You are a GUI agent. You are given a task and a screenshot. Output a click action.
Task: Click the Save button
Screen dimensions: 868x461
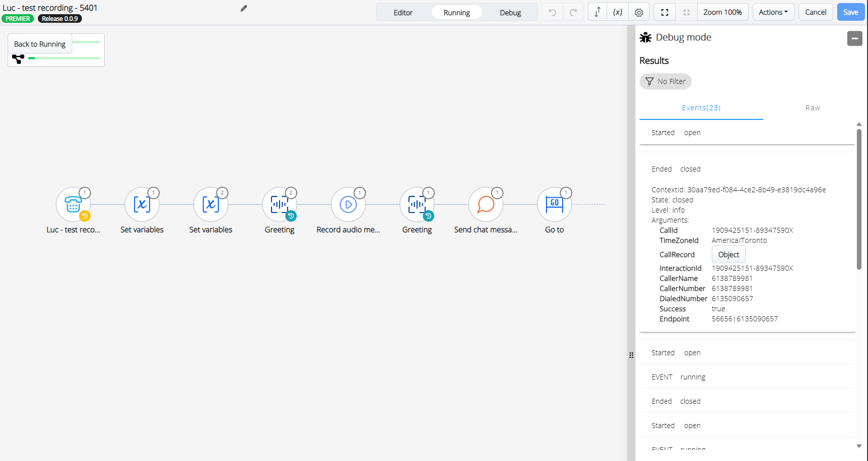click(850, 12)
